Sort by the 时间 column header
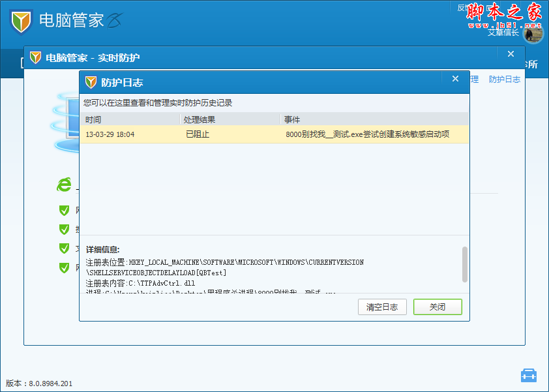Viewport: 549px width, 392px height. tap(130, 119)
